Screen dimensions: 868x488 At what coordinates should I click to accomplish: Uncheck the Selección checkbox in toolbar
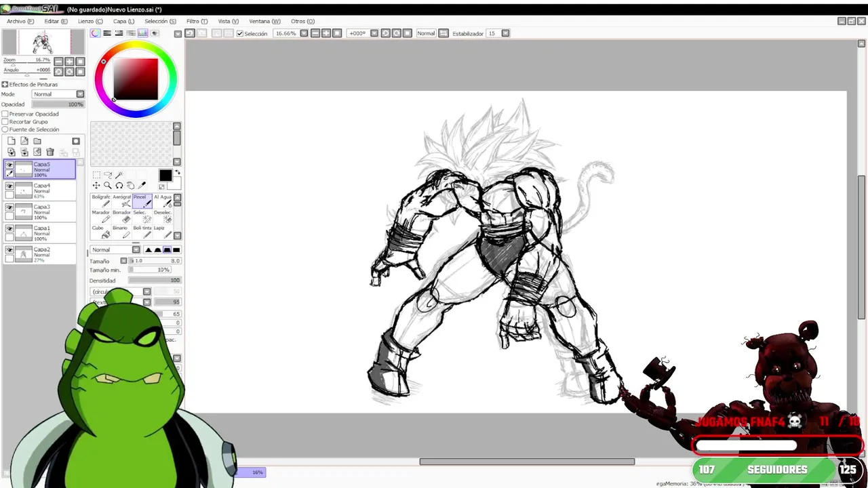point(240,33)
